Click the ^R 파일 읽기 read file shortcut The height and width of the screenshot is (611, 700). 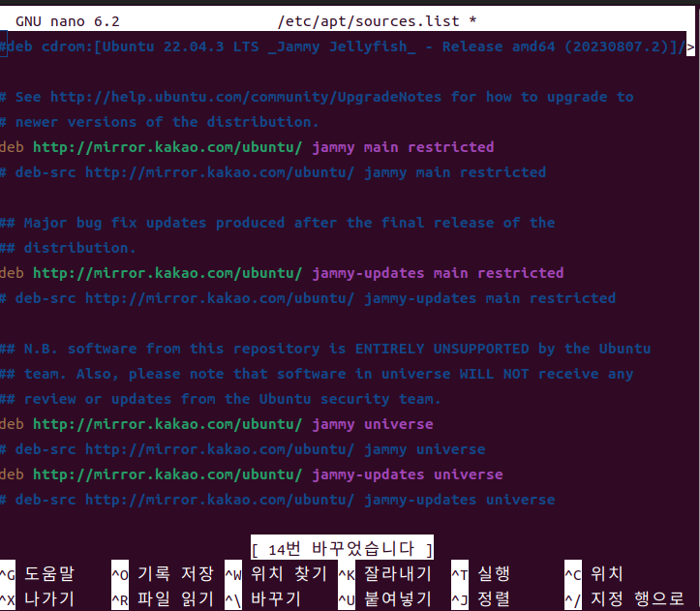point(163,599)
